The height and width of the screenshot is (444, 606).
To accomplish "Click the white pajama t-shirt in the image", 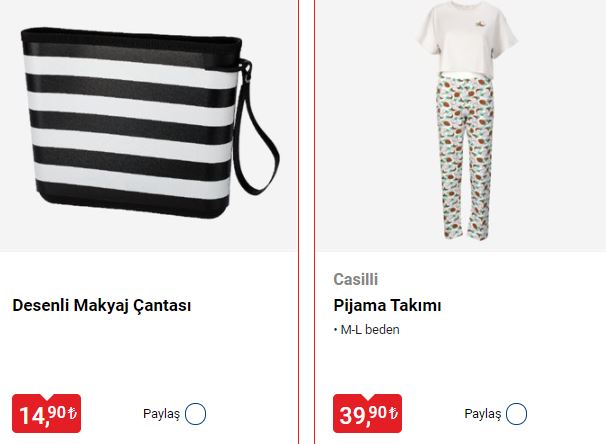I will coord(467,39).
